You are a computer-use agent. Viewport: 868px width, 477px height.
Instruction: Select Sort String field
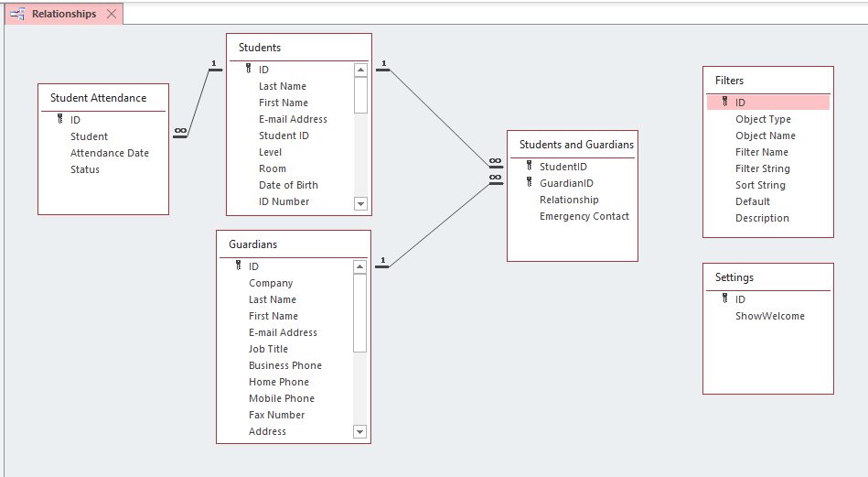(x=760, y=186)
